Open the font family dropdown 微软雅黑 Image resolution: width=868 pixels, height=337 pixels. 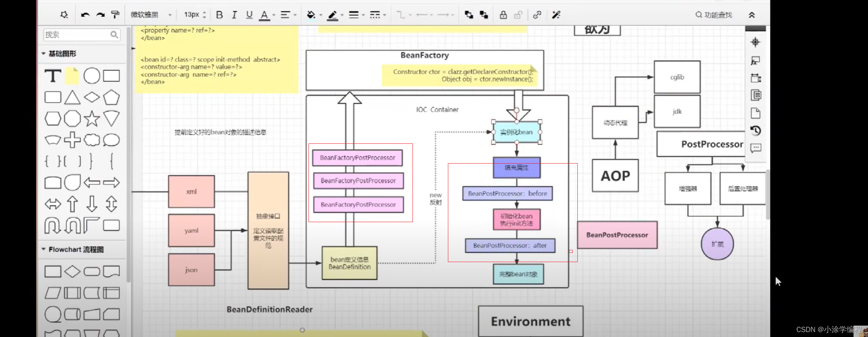pos(151,15)
